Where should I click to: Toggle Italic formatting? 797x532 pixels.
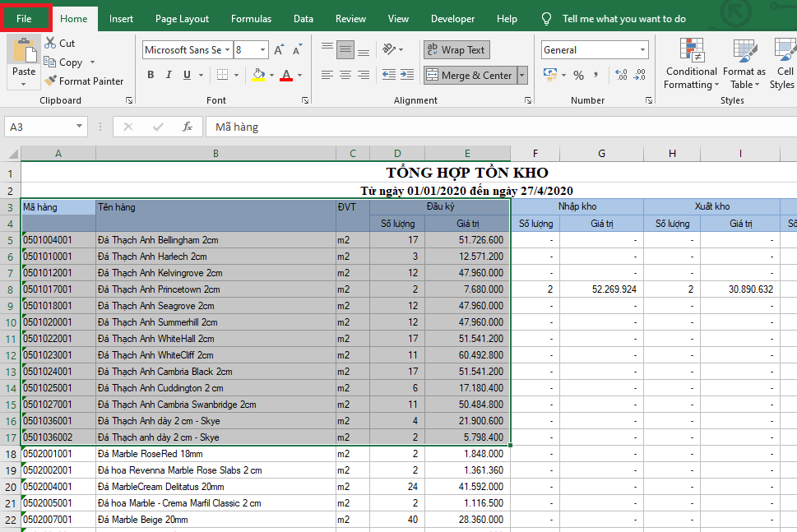(169, 75)
